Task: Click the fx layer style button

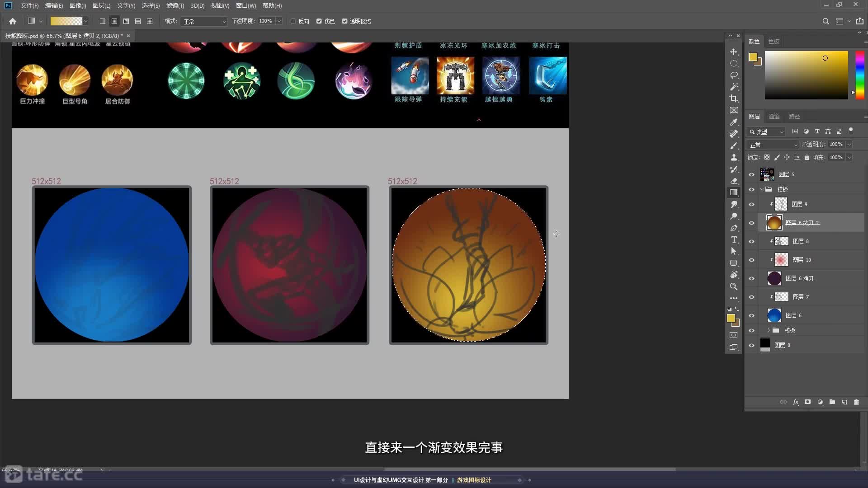Action: 796,402
